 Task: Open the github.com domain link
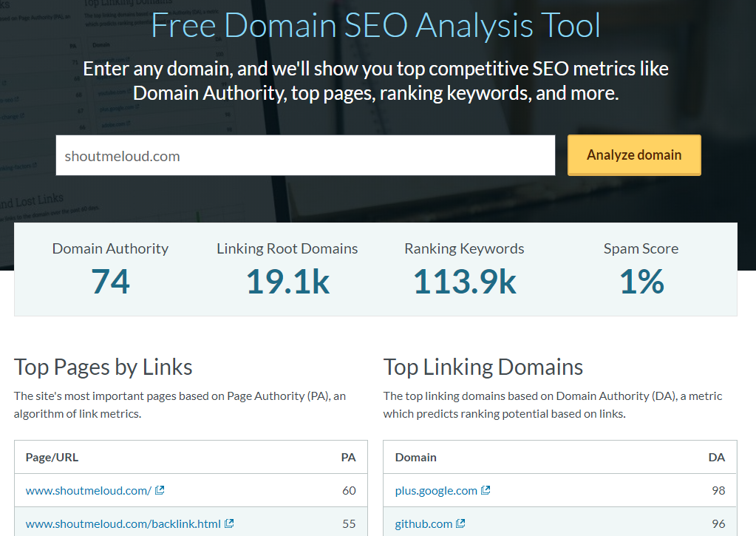423,524
